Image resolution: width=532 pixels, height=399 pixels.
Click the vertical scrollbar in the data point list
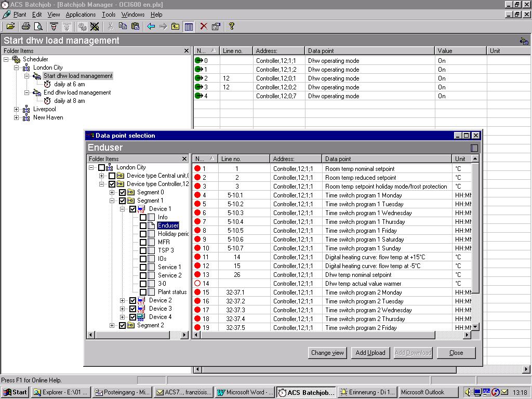pyautogui.click(x=475, y=228)
